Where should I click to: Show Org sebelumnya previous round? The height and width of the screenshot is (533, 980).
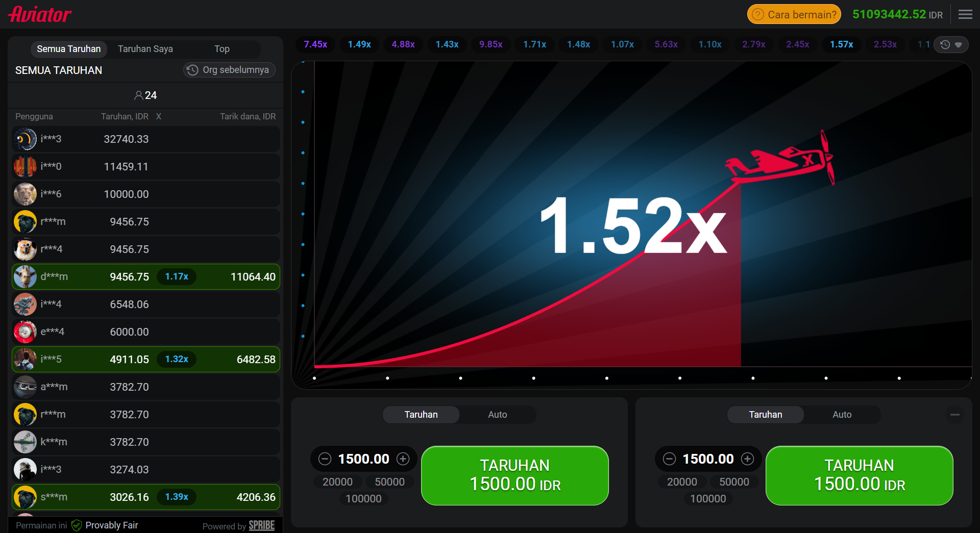pyautogui.click(x=229, y=70)
